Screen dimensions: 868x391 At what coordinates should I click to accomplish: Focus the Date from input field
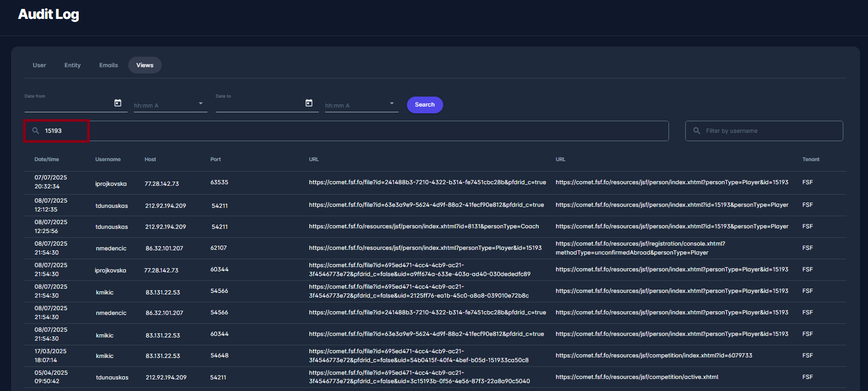(68, 104)
